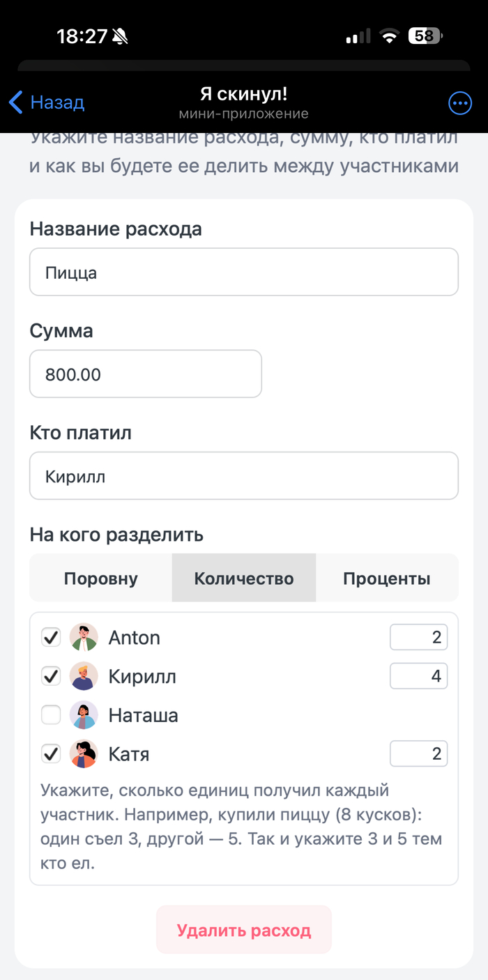488x980 pixels.
Task: Click Кирилл's quantity field showing 4
Action: [x=418, y=676]
